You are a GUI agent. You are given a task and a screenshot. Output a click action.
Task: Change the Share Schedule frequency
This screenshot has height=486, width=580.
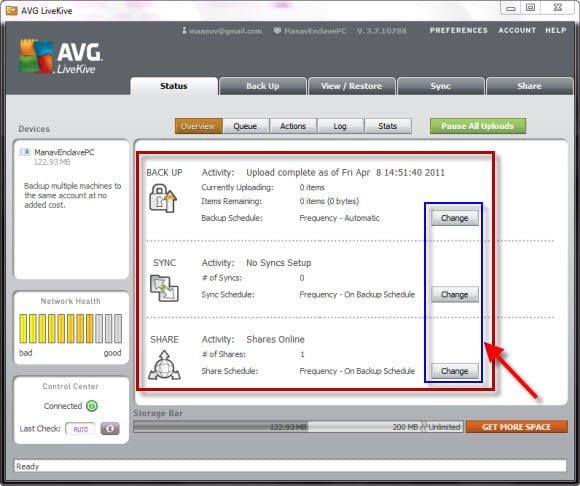[x=455, y=371]
